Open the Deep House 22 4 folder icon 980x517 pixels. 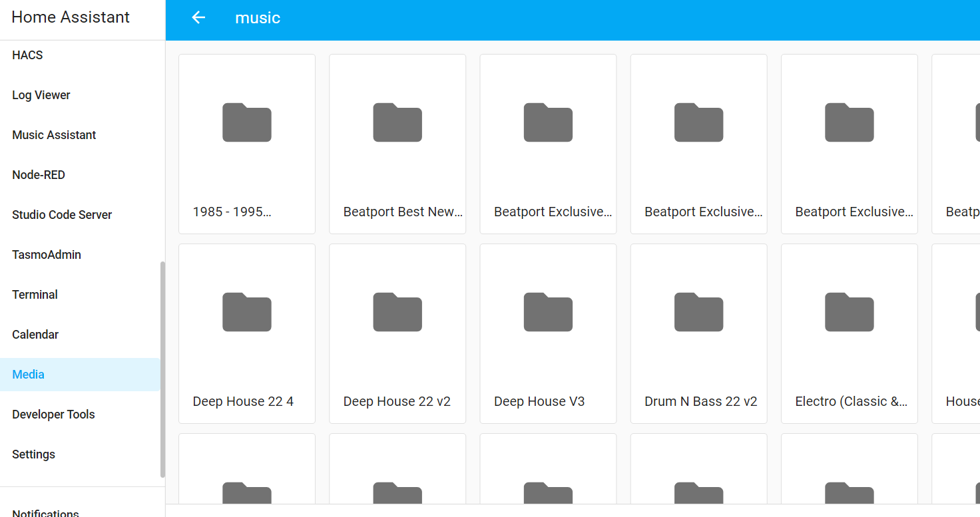(247, 312)
